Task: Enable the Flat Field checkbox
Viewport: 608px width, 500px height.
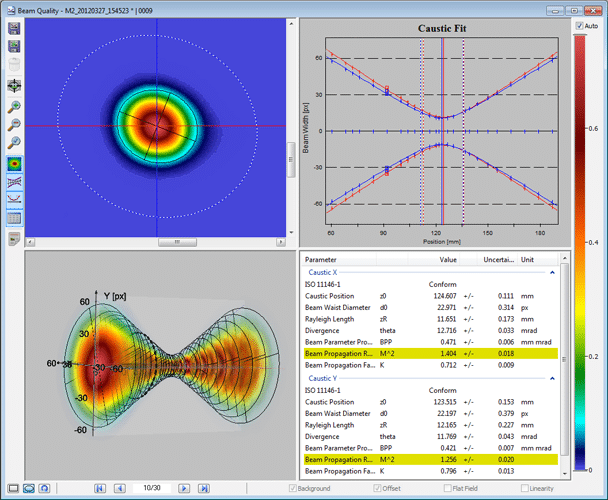Action: pyautogui.click(x=447, y=488)
